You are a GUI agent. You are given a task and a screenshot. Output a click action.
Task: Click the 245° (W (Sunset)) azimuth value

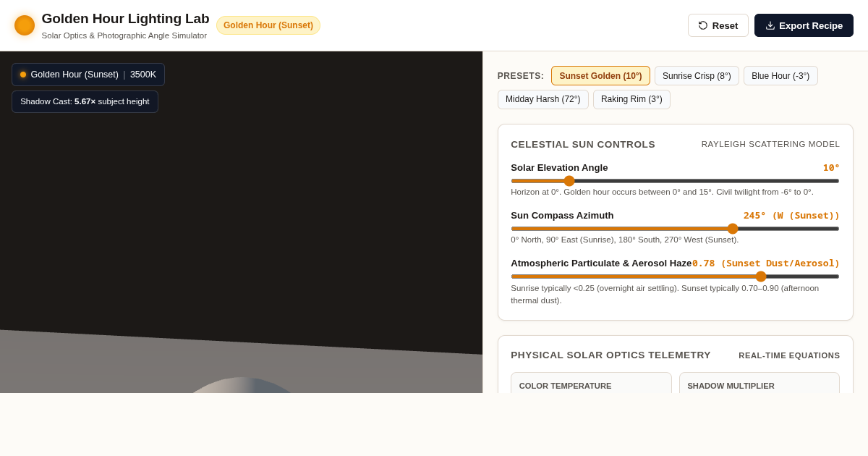[x=791, y=216]
